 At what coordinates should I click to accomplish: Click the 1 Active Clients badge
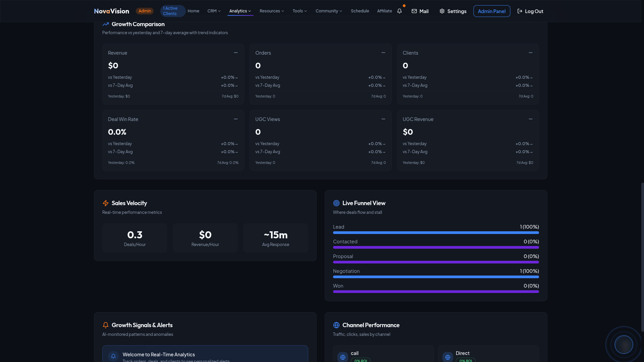coord(172,11)
